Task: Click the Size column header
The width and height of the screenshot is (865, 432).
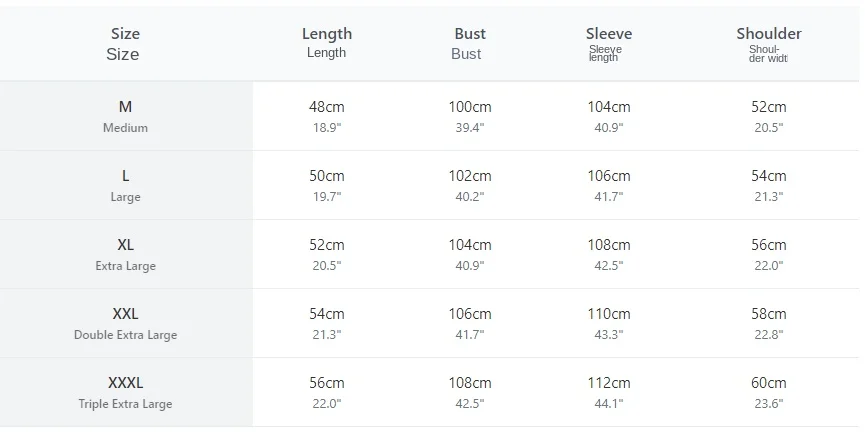Action: point(125,44)
